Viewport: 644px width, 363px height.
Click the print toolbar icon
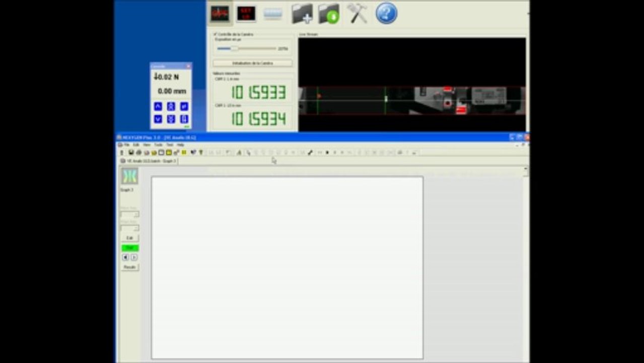[138, 152]
